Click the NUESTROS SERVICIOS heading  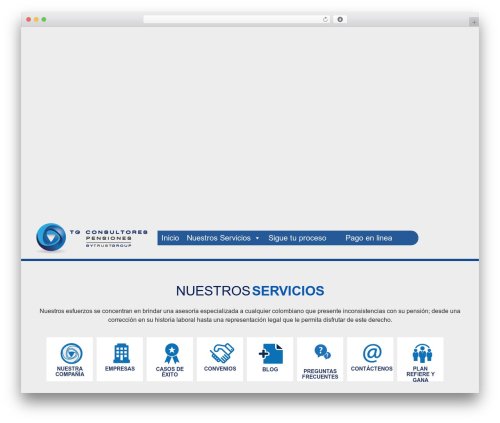(x=250, y=291)
